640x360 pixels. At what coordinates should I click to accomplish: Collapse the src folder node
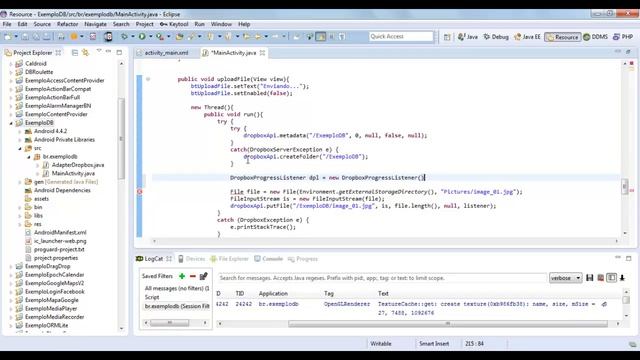(x=20, y=148)
